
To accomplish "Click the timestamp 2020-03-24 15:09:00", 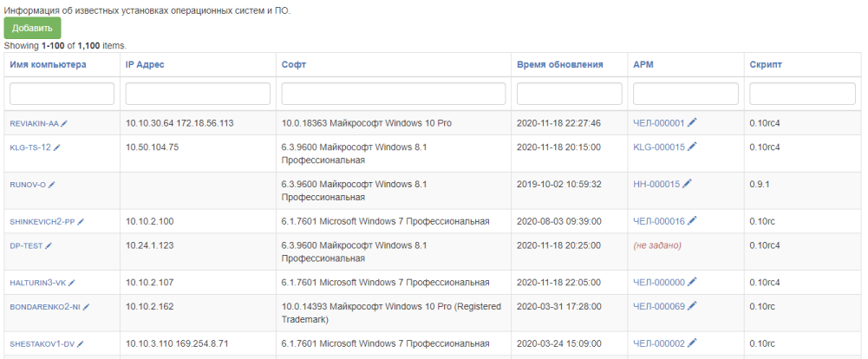I will [558, 343].
